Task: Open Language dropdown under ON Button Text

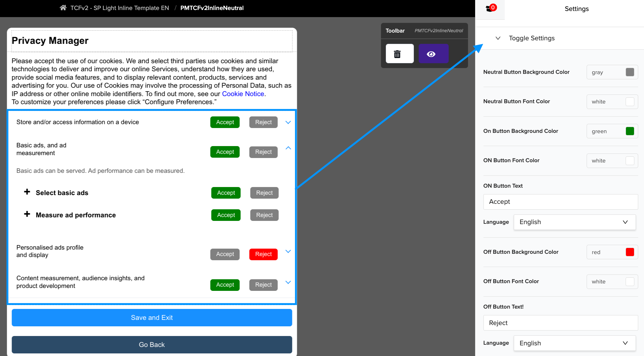Action: tap(575, 222)
